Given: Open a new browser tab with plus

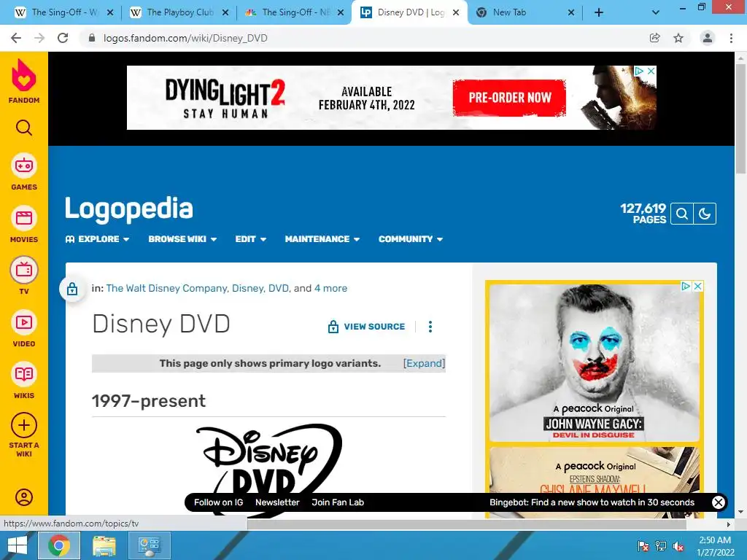Looking at the screenshot, I should pos(599,13).
